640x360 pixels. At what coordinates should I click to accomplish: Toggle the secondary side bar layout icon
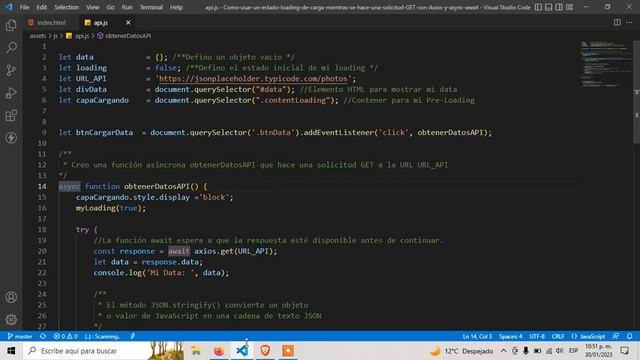[559, 7]
